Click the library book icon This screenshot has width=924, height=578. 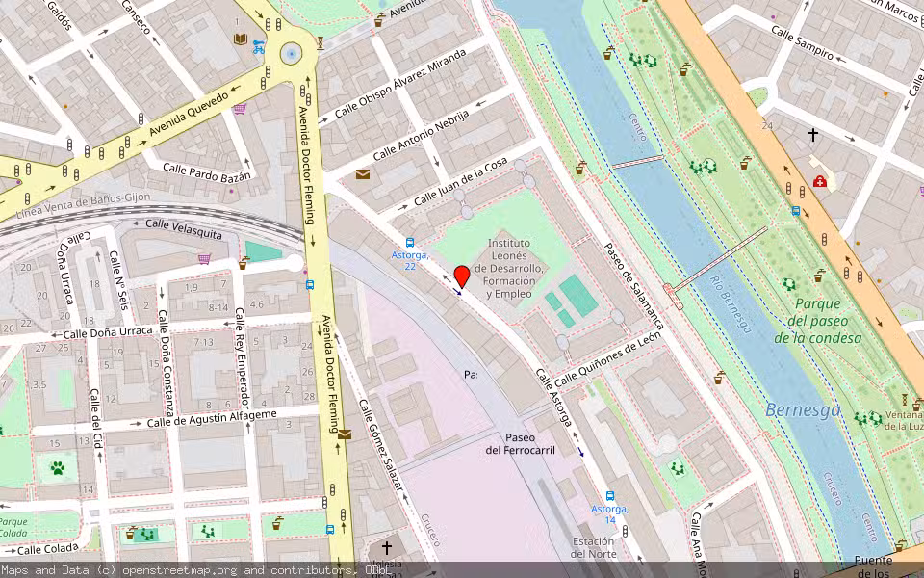click(240, 39)
